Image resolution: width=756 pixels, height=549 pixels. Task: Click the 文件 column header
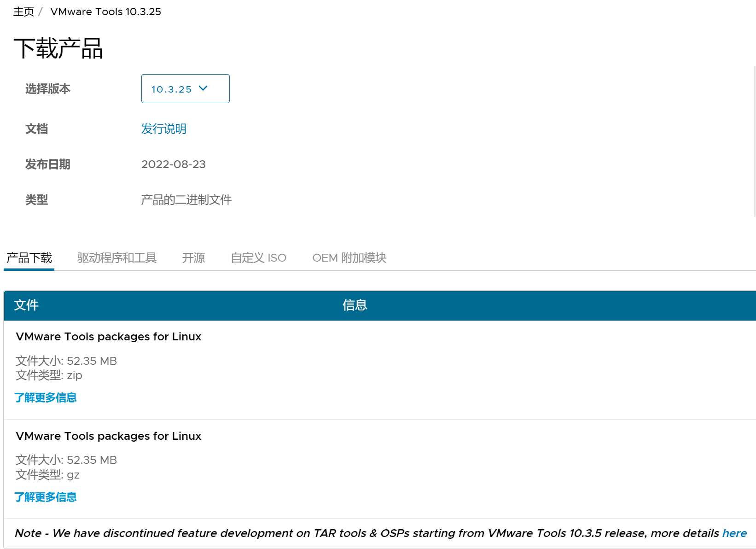click(x=26, y=305)
